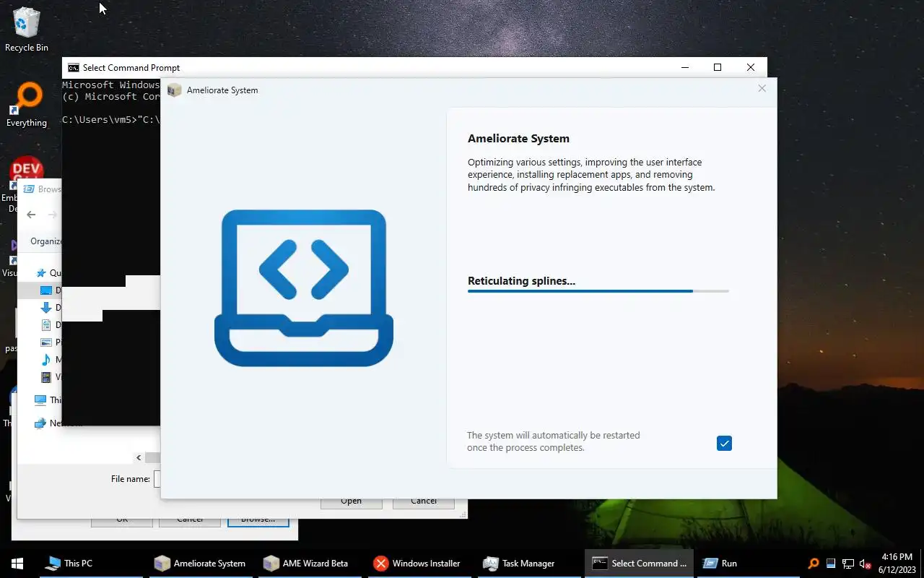
Task: Open the Windows Start menu
Action: coord(17,564)
